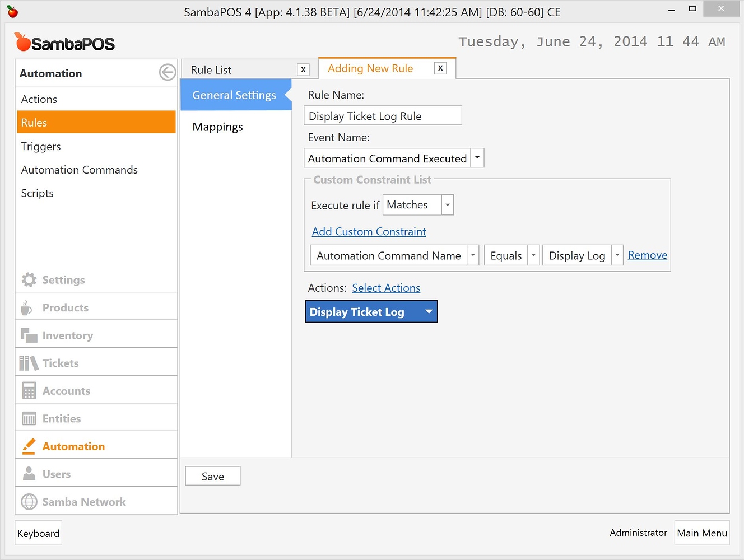Open Users via the person icon

[28, 473]
